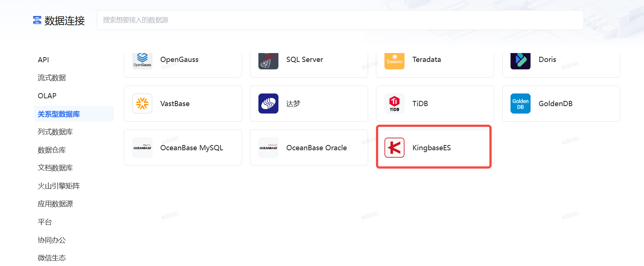Click the 达梦 blue logo icon
Screen dimensions: 644x266
(x=268, y=104)
